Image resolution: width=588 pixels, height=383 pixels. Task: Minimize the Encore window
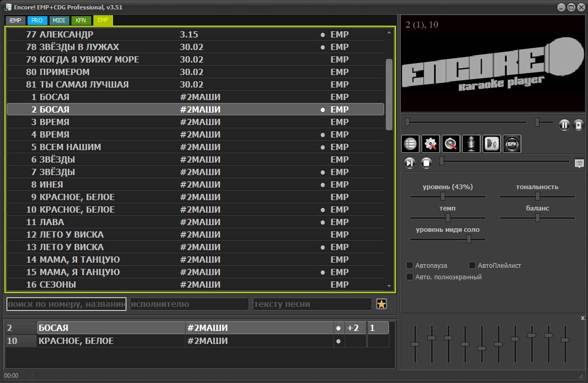pyautogui.click(x=561, y=7)
